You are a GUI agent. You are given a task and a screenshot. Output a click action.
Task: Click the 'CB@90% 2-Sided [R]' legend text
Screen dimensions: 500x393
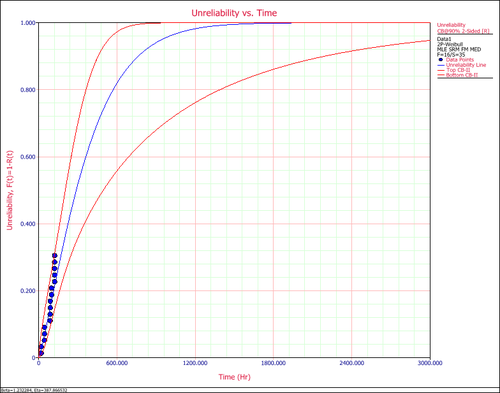(x=463, y=31)
